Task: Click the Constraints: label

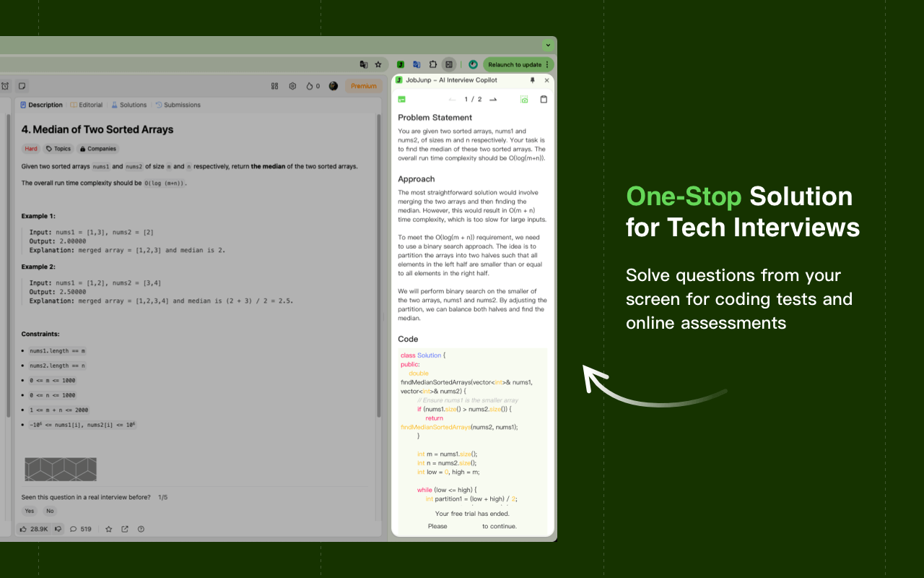Action: [40, 335]
